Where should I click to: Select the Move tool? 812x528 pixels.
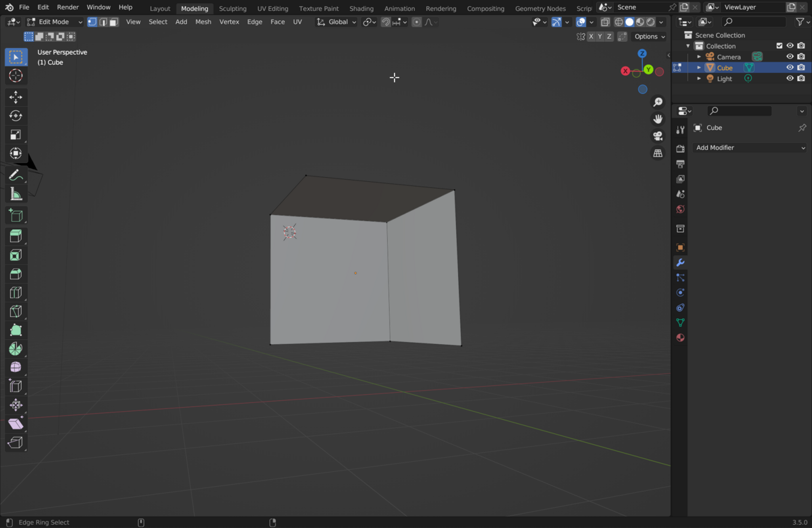tap(16, 97)
